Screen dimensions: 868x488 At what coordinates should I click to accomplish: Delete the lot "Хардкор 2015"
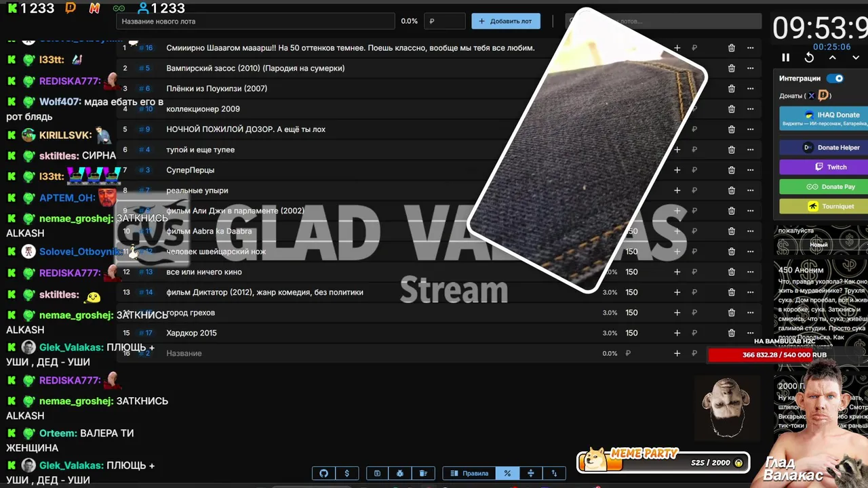pyautogui.click(x=731, y=333)
